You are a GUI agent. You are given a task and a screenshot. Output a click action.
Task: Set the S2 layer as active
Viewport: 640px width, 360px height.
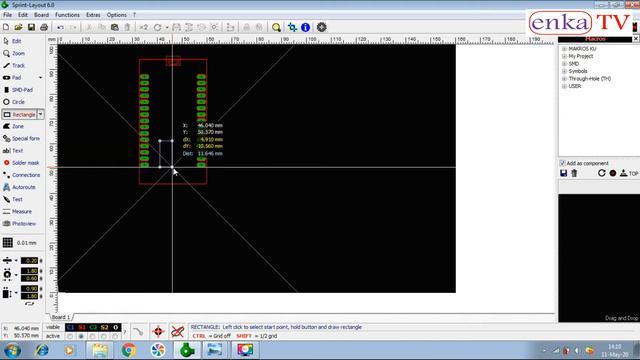[x=104, y=336]
